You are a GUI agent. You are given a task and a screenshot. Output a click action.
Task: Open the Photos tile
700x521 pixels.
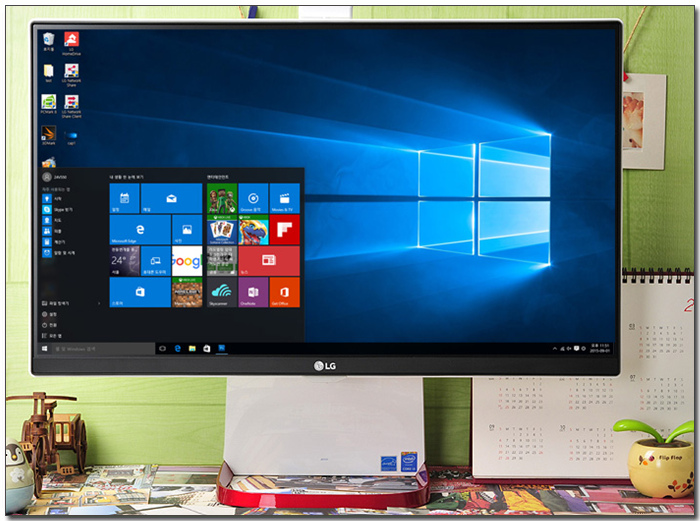187,229
